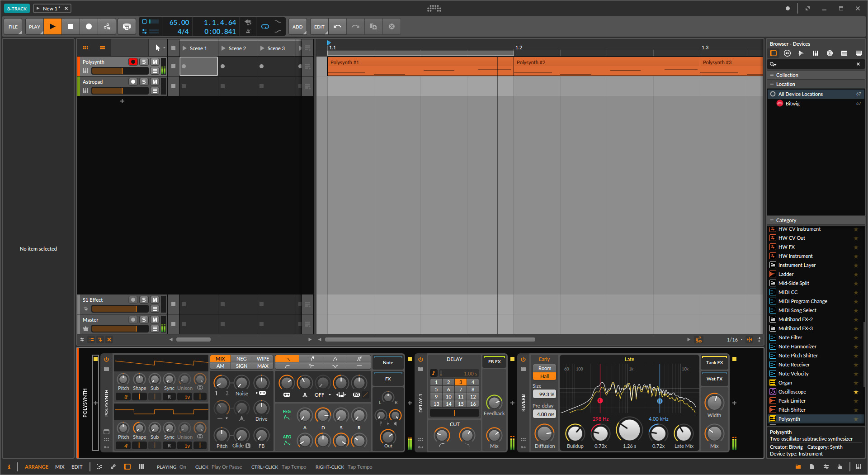Viewport: 868px width, 475px height.
Task: Open the FILE menu
Action: pos(13,27)
